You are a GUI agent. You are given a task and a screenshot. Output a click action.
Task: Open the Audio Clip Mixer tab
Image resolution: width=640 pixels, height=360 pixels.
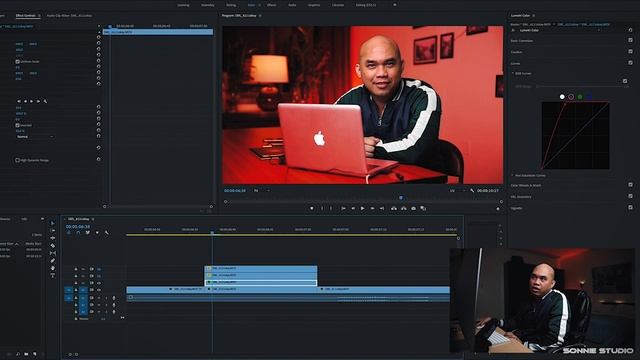coord(69,16)
